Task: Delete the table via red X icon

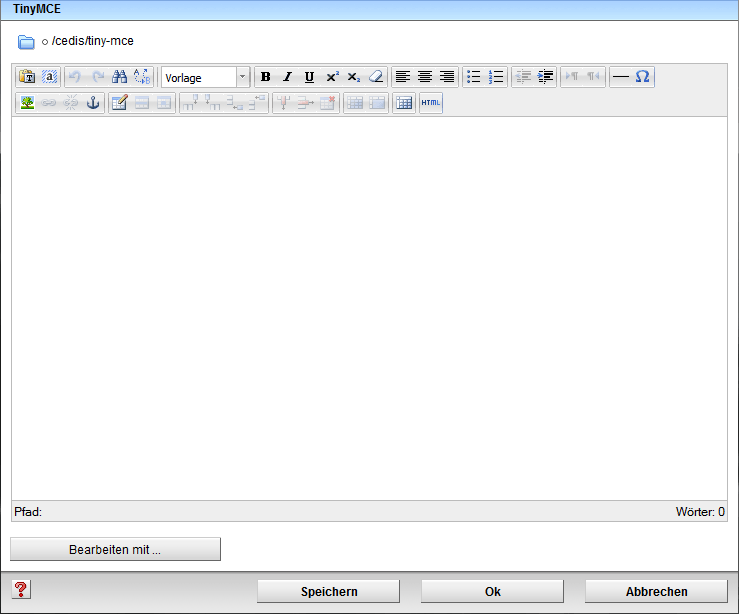Action: pos(328,103)
